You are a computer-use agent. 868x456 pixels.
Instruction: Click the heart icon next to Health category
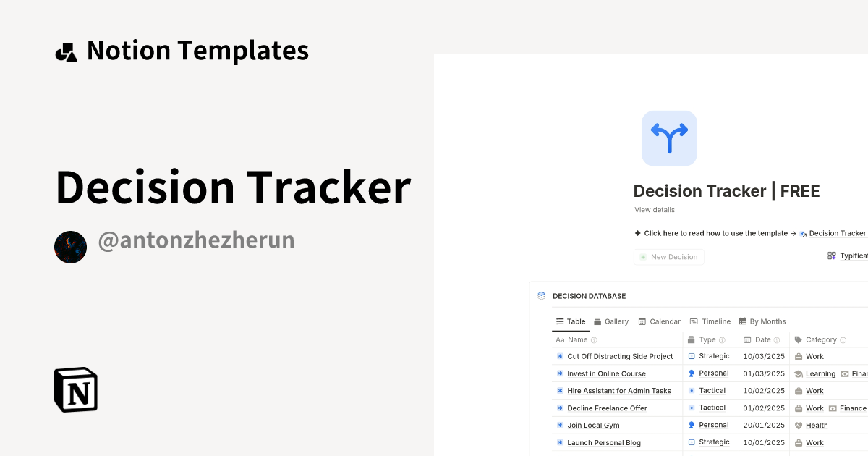pyautogui.click(x=799, y=425)
